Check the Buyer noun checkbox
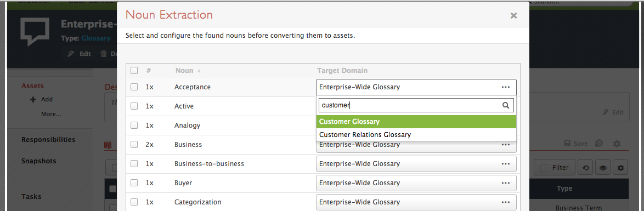The height and width of the screenshot is (211, 644). click(x=134, y=183)
